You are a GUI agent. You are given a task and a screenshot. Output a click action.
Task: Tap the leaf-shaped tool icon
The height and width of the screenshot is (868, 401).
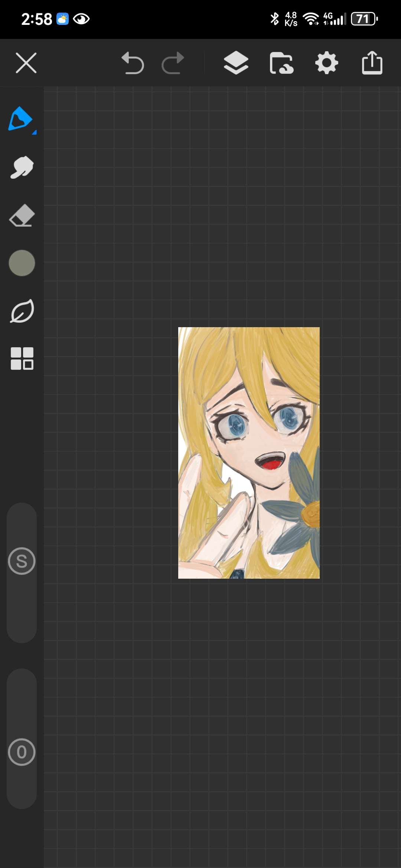(x=22, y=311)
